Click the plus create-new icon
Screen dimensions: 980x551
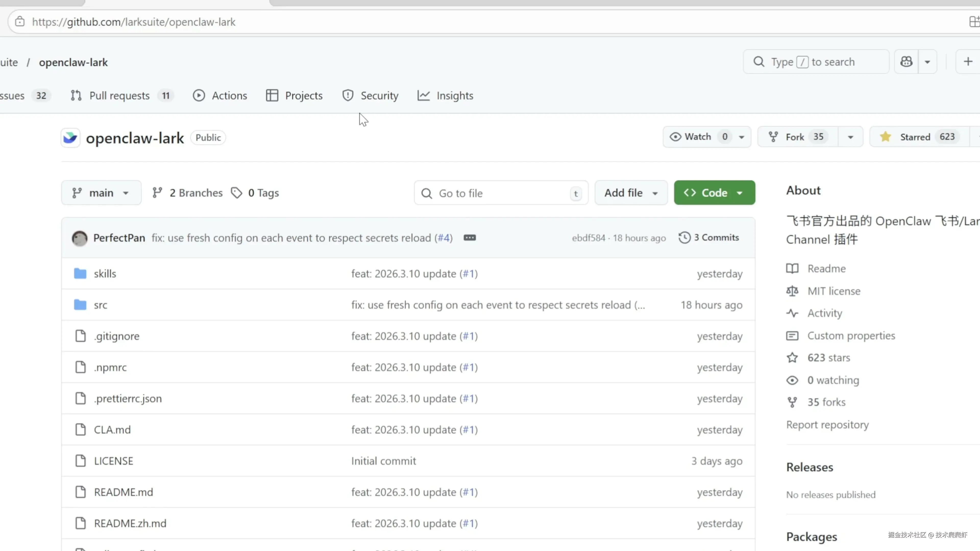(x=968, y=61)
